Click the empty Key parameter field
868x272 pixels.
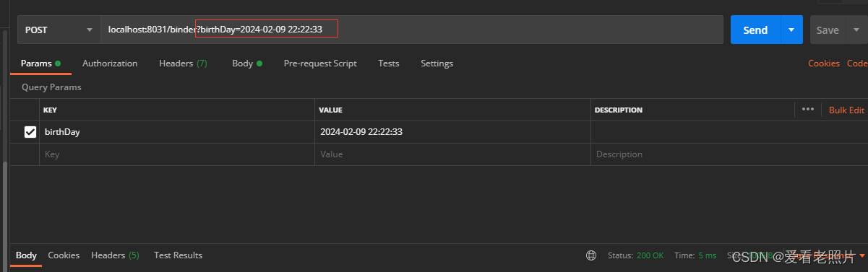177,154
